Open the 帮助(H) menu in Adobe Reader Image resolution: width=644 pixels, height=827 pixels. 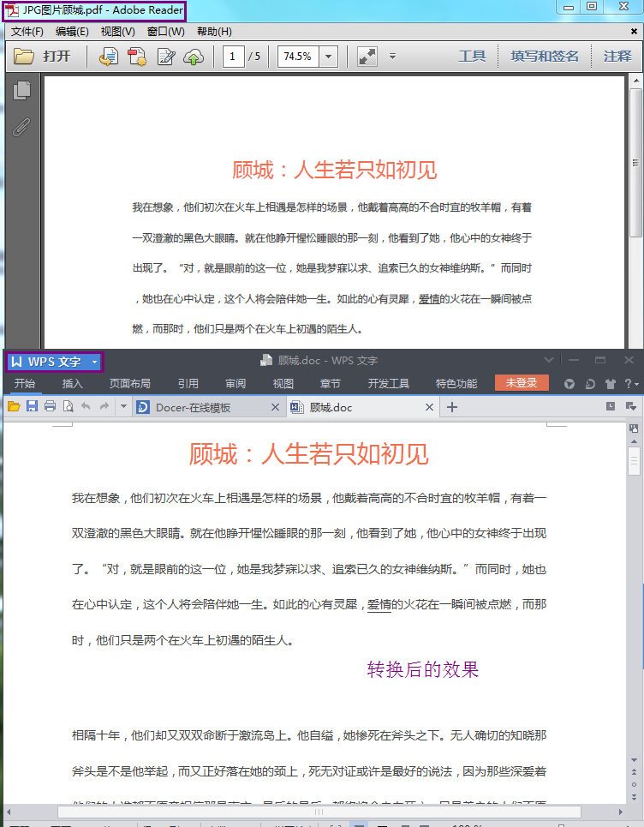tap(214, 32)
